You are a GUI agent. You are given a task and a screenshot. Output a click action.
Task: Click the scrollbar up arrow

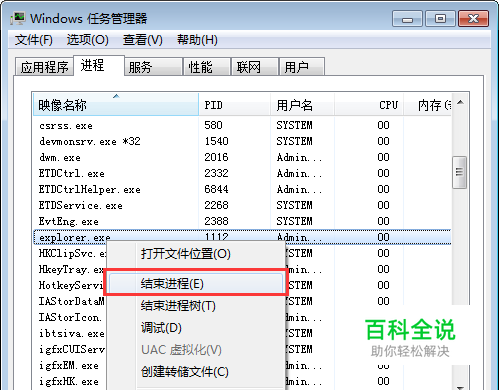[460, 102]
